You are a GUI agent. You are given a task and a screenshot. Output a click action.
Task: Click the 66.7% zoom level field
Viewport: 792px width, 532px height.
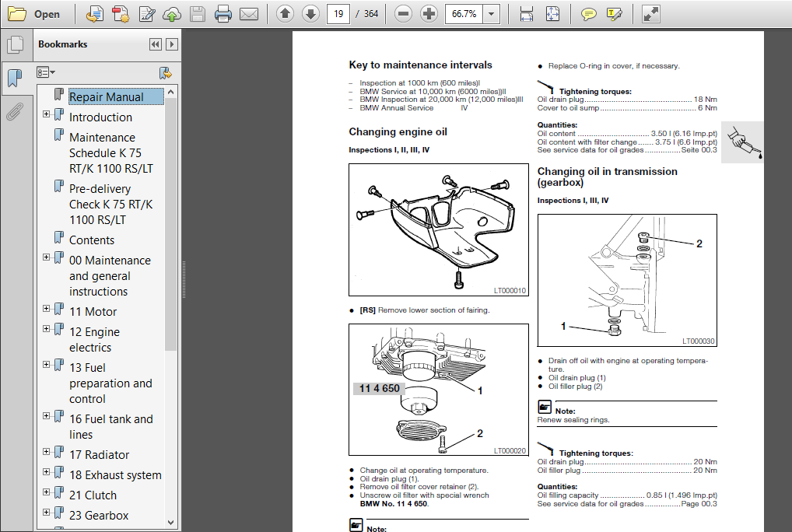(464, 14)
